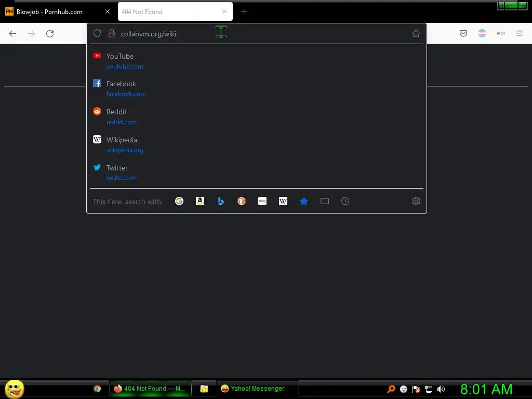
Task: Go back to the previous page
Action: (x=12, y=34)
